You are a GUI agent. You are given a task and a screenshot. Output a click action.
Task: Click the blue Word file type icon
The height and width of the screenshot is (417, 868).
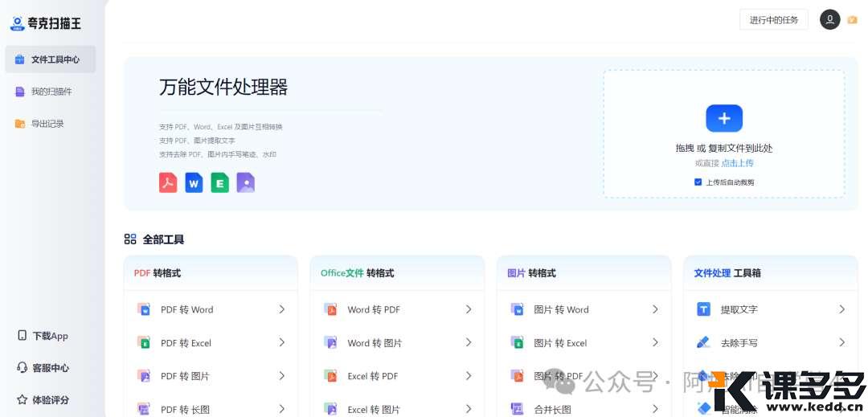click(x=194, y=183)
